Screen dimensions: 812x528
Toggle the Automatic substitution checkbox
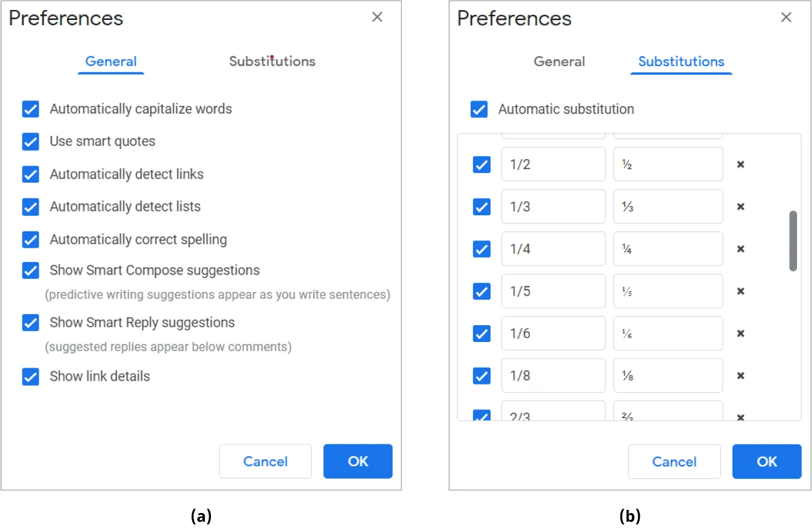tap(479, 109)
